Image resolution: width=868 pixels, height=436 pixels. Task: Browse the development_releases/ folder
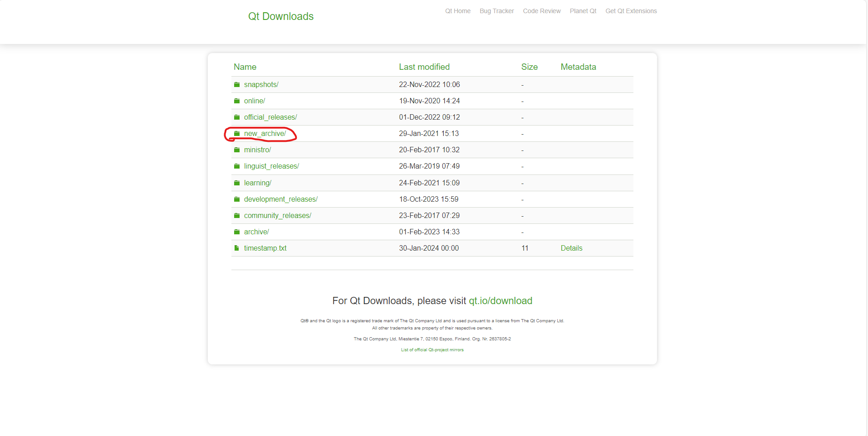(x=281, y=199)
